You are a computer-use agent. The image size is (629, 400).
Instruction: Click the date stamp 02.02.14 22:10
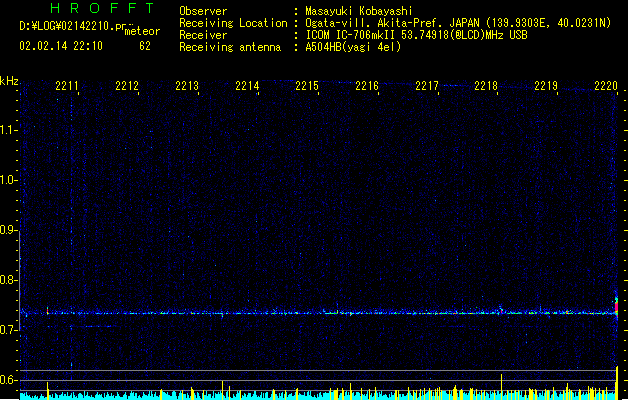61,46
